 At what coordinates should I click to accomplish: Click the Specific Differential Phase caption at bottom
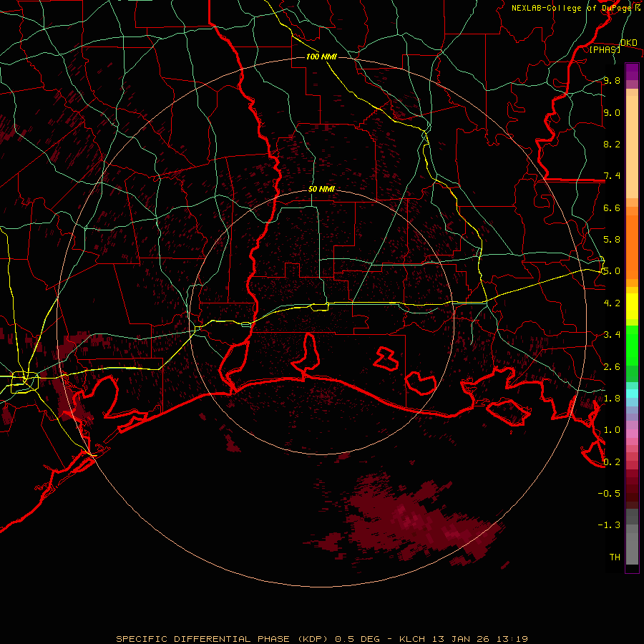[x=321, y=639]
